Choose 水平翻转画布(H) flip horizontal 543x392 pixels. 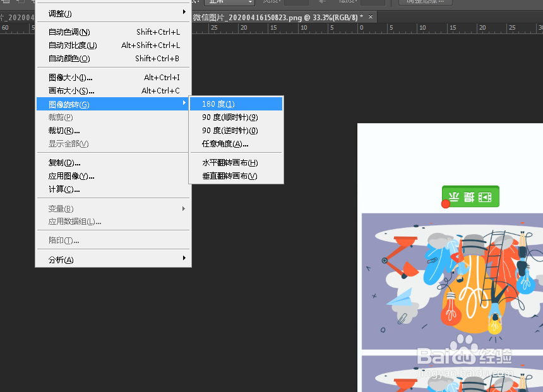point(236,163)
